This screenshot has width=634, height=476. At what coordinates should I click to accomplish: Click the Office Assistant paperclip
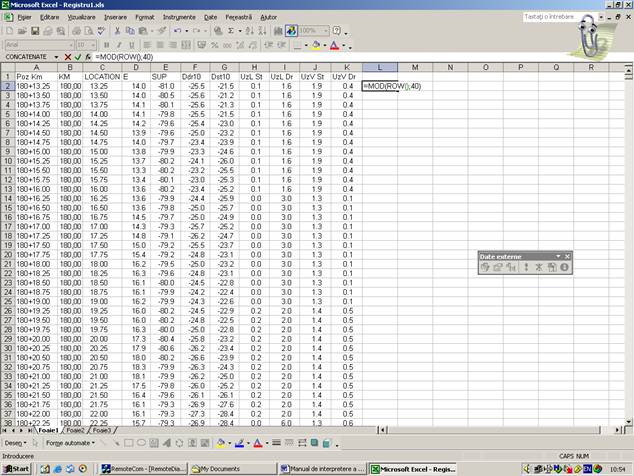click(592, 34)
